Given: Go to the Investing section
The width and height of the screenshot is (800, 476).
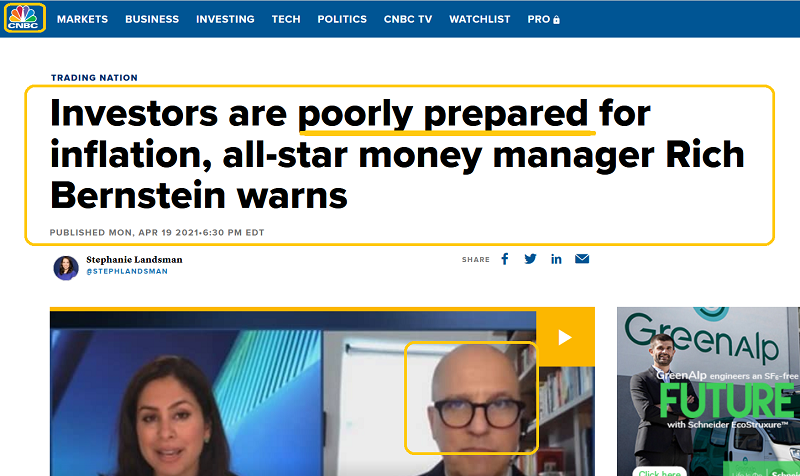Looking at the screenshot, I should [225, 19].
